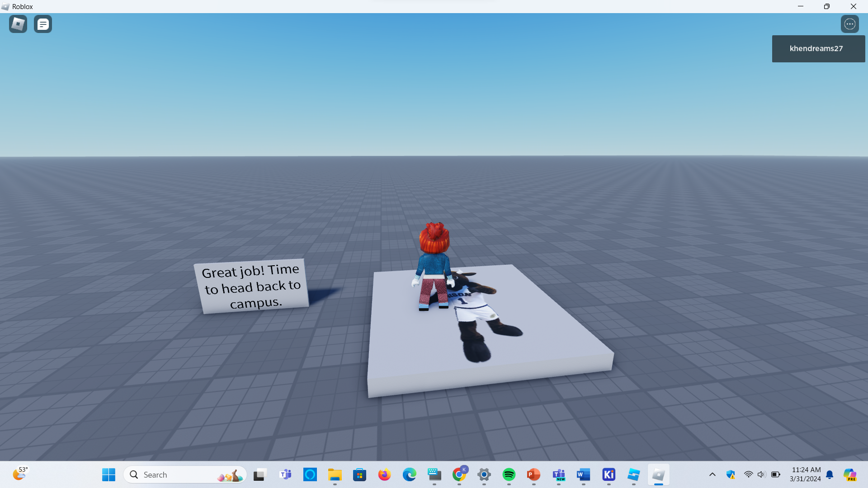Open Microsoft Word from taskbar
The image size is (868, 488).
point(583,474)
